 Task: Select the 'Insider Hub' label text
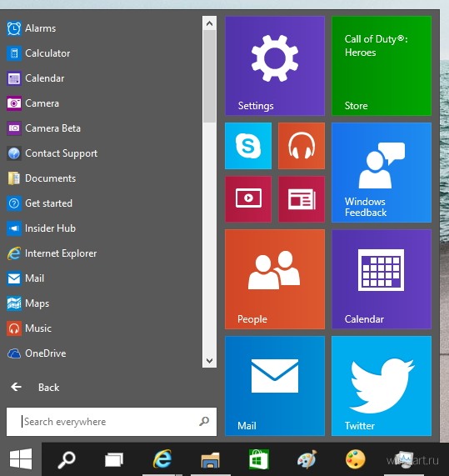point(50,228)
